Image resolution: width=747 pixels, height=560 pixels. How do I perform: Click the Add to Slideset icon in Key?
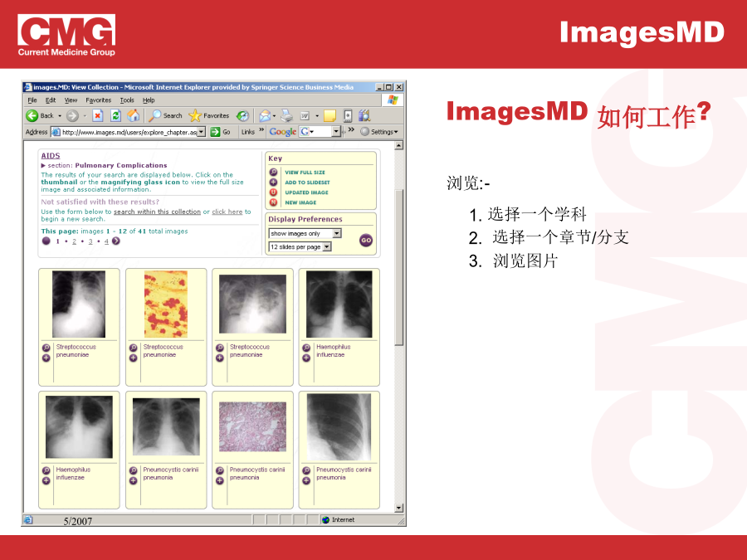point(273,182)
